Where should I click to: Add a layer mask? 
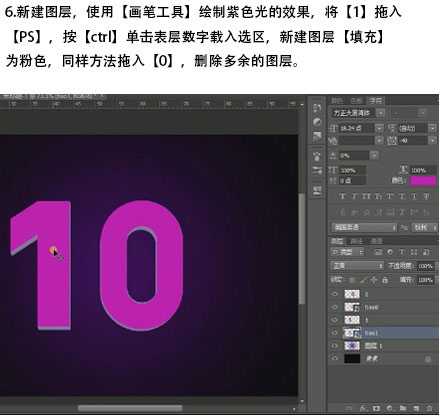pyautogui.click(x=376, y=408)
